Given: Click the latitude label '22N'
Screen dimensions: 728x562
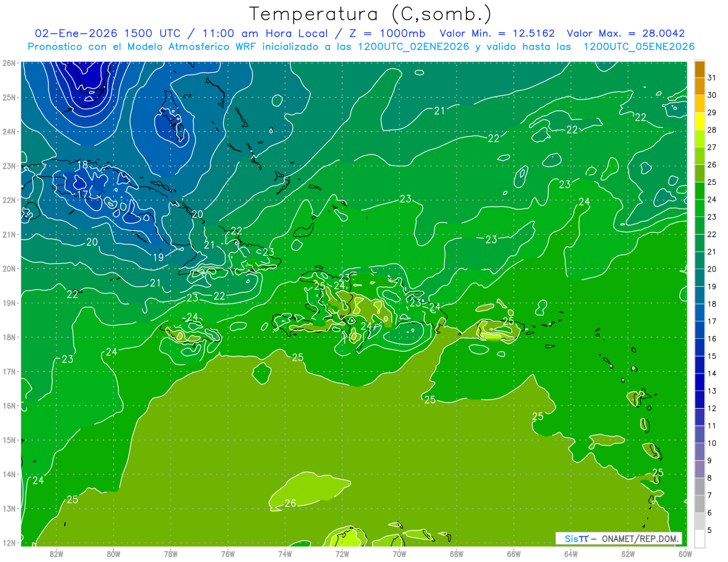Looking at the screenshot, I should (8, 200).
